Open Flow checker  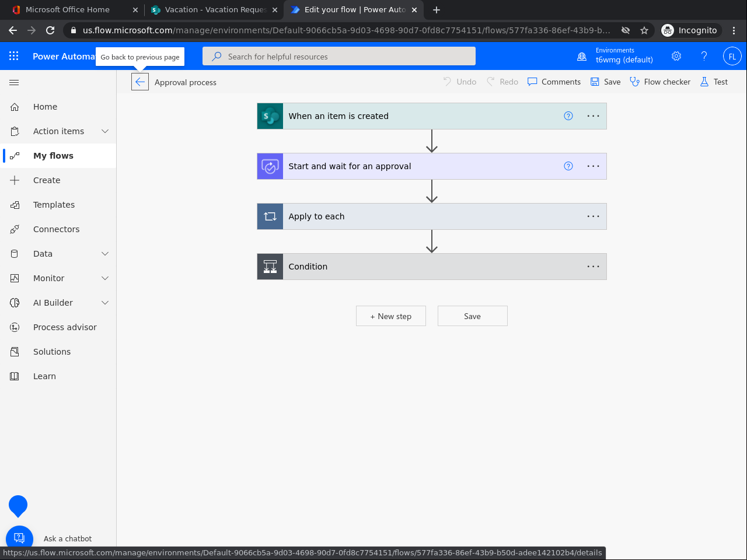tap(660, 82)
